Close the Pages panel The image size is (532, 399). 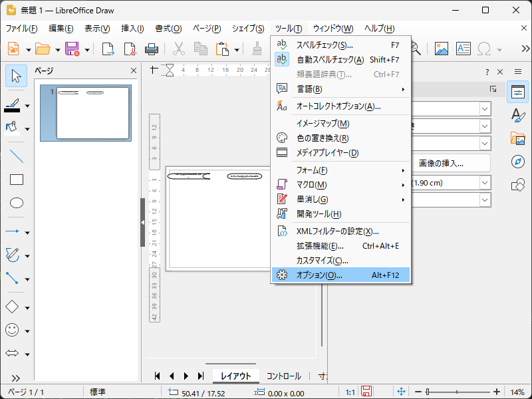pos(134,70)
